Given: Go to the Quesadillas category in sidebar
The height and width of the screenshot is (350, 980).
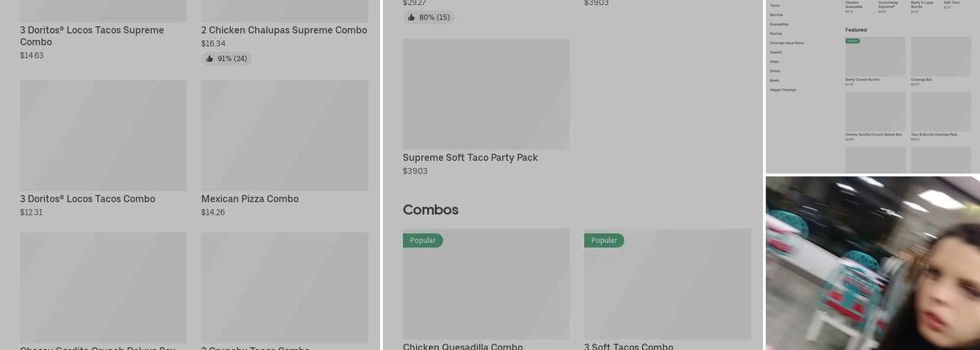Looking at the screenshot, I should click(779, 24).
